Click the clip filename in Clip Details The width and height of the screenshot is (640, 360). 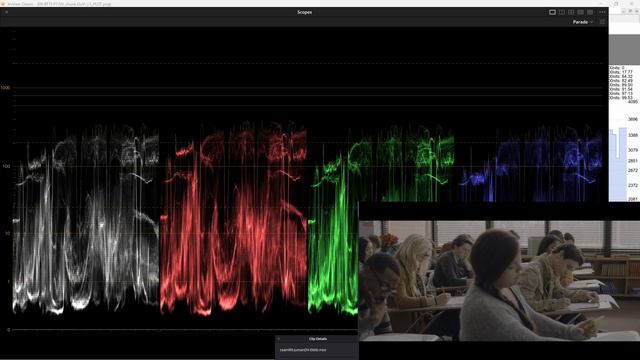[303, 350]
